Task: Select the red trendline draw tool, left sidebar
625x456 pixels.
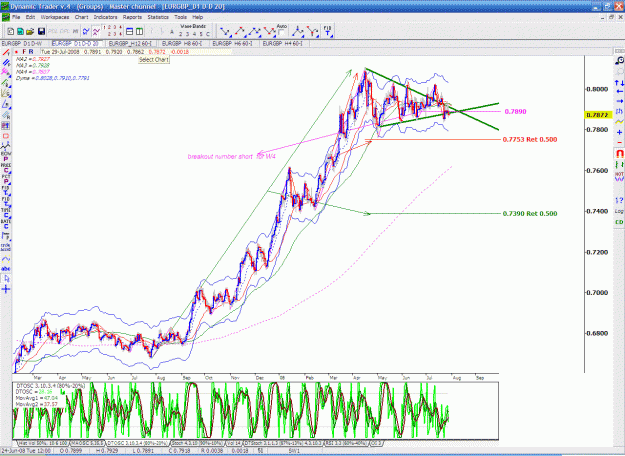Action: [6, 53]
